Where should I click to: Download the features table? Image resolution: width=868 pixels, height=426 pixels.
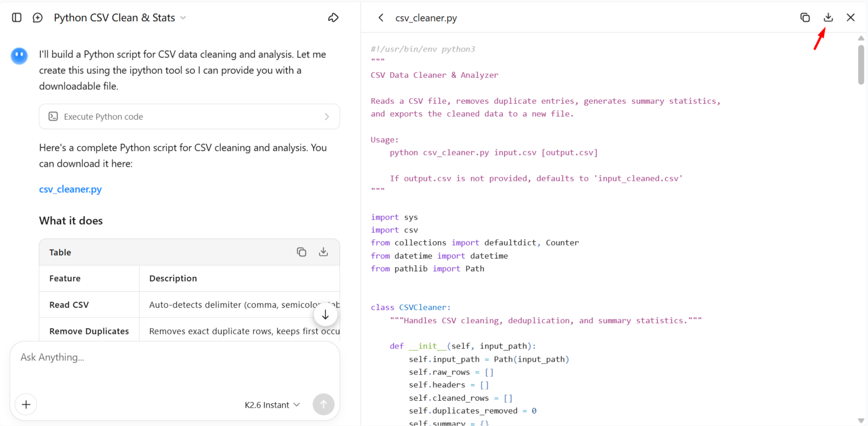point(323,252)
